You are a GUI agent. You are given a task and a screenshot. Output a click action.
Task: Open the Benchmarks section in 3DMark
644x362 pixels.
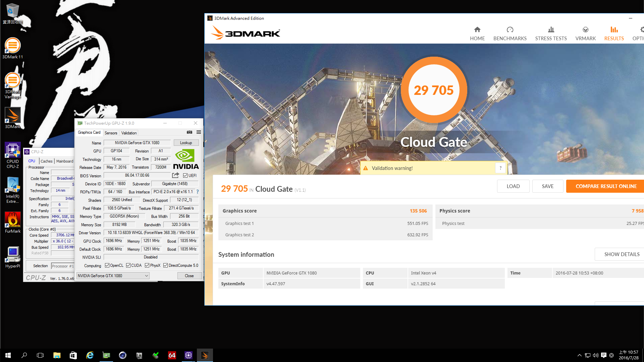[x=510, y=34]
